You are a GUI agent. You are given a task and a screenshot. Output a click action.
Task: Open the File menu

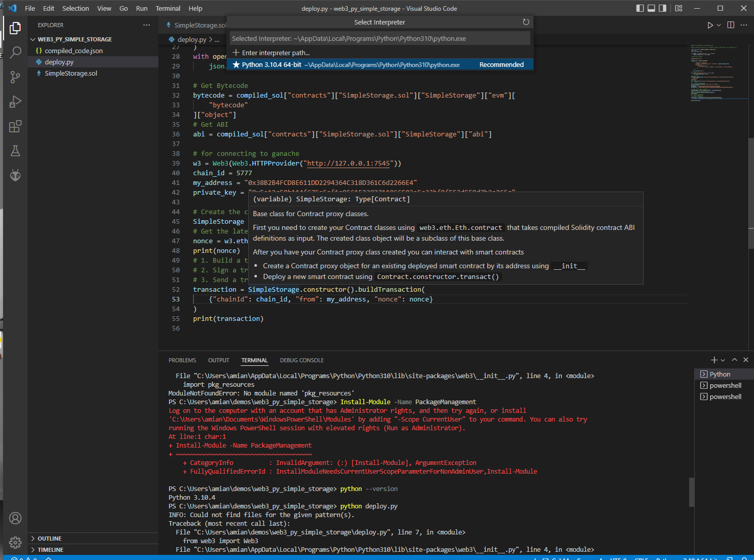pyautogui.click(x=30, y=8)
